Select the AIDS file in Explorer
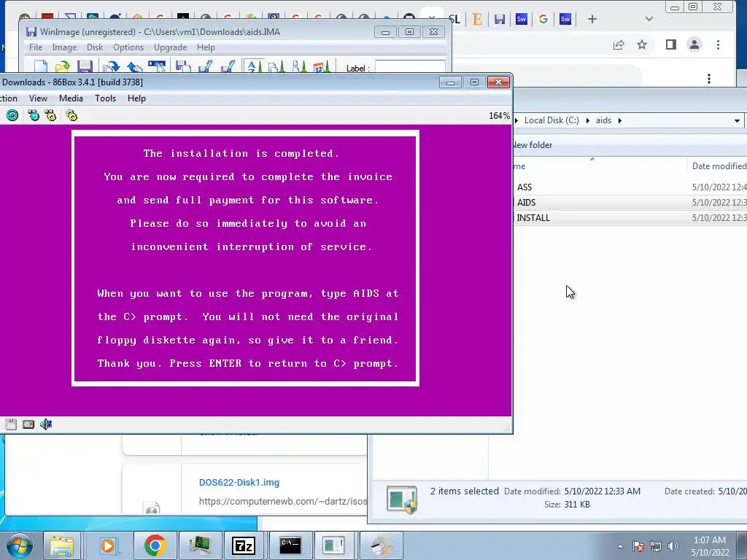This screenshot has width=747, height=560. coord(527,203)
